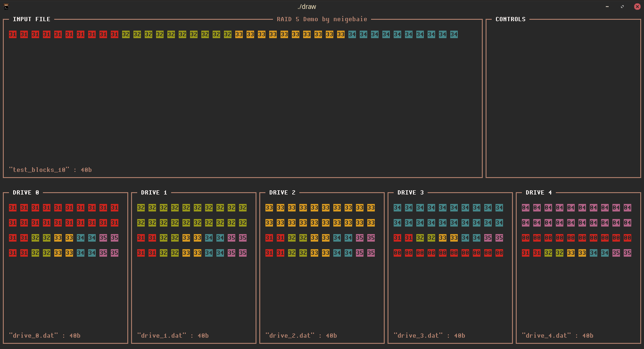Select last teal 34 byte in input file

coord(454,34)
